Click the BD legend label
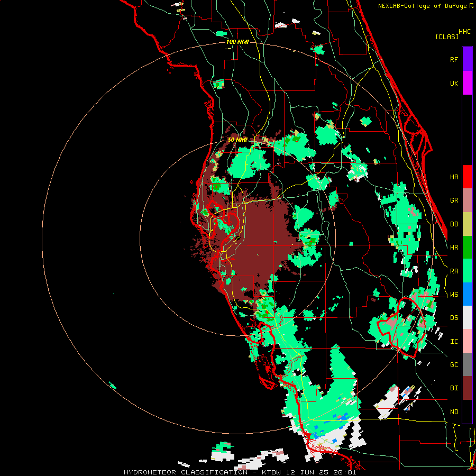Image resolution: width=476 pixels, height=476 pixels. (x=454, y=224)
